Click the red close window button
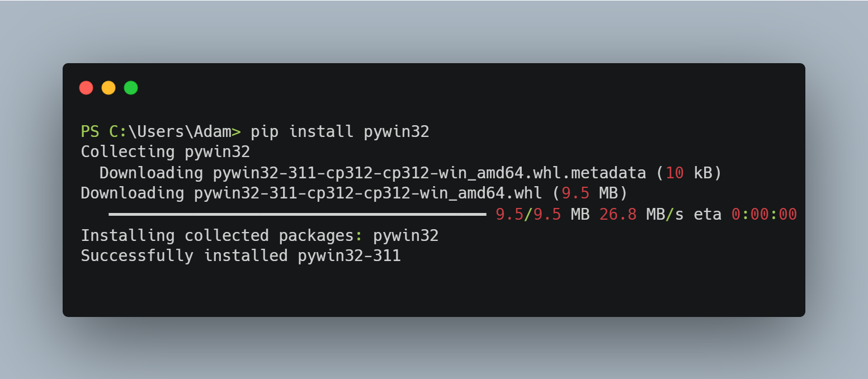This screenshot has width=868, height=379. 87,88
